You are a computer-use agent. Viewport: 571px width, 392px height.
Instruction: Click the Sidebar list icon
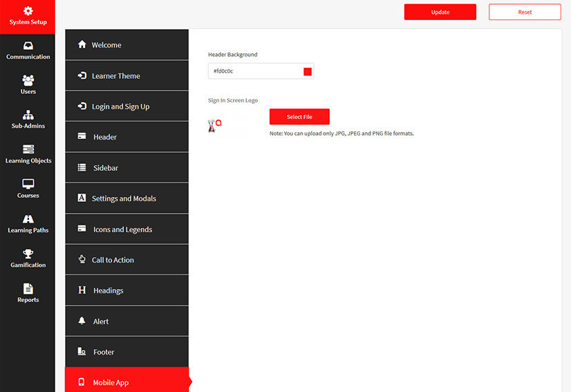82,167
